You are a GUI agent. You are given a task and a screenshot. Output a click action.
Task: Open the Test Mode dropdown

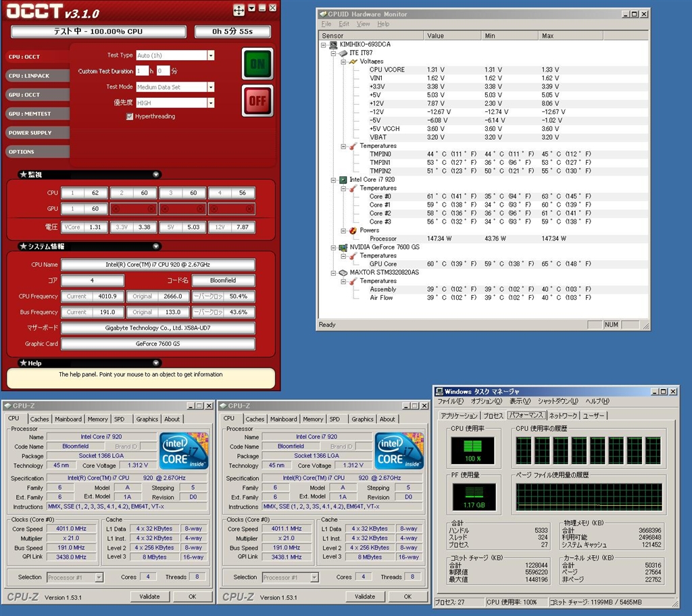(211, 87)
